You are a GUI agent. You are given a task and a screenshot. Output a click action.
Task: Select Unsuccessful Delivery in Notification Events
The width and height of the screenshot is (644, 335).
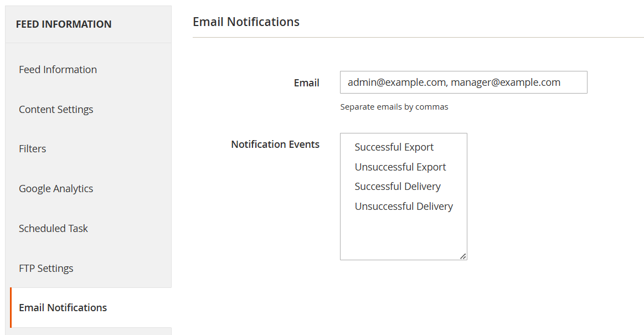coord(404,207)
